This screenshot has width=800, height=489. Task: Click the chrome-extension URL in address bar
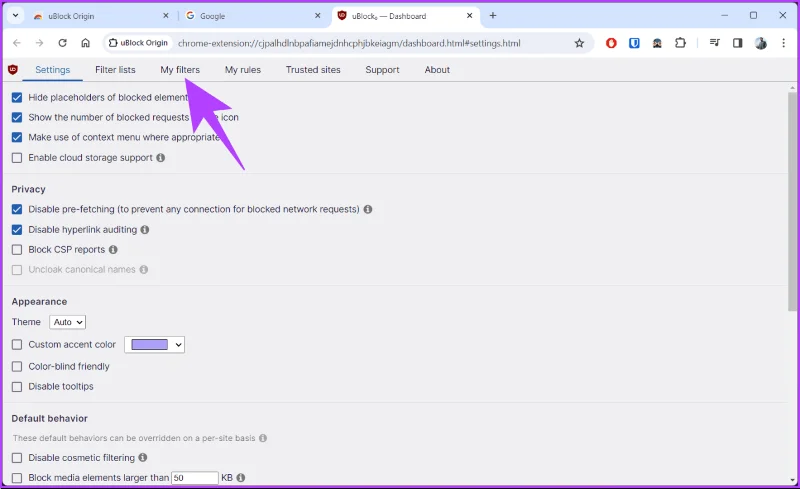[349, 43]
